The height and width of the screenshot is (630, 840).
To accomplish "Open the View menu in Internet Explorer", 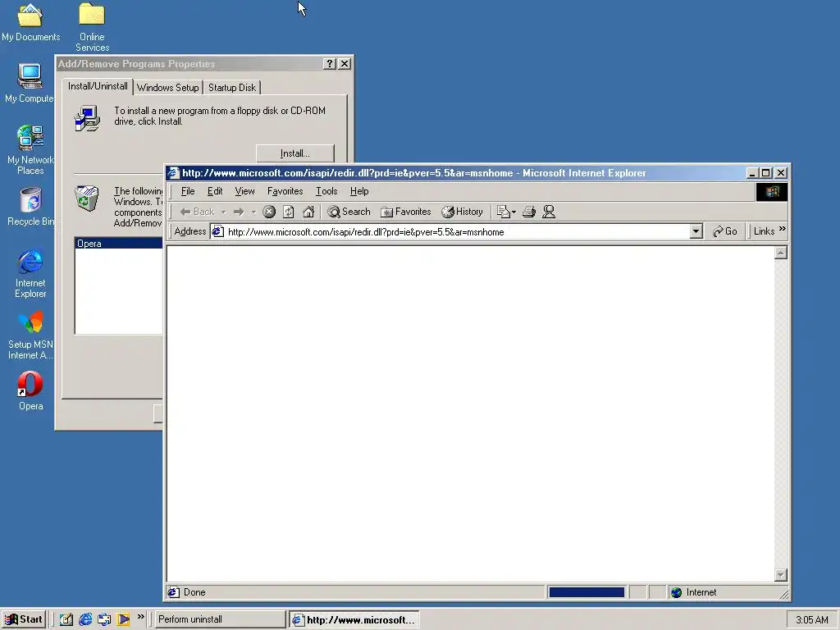I will 244,191.
